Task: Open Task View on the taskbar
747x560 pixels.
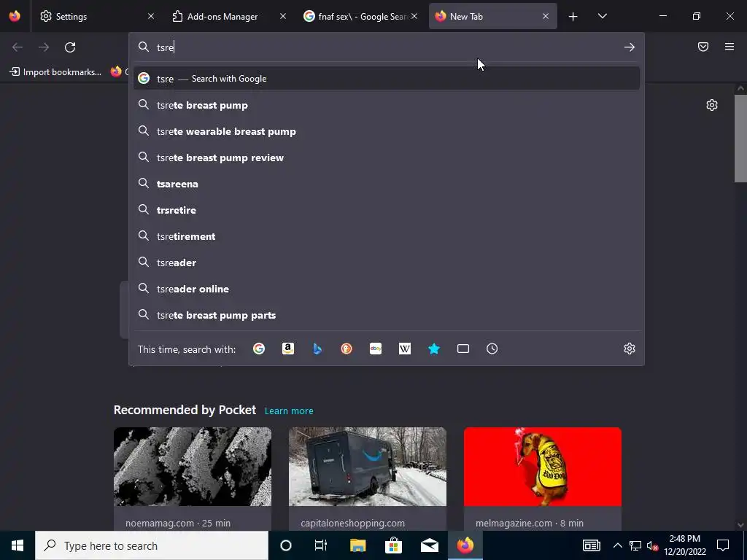Action: pyautogui.click(x=321, y=545)
